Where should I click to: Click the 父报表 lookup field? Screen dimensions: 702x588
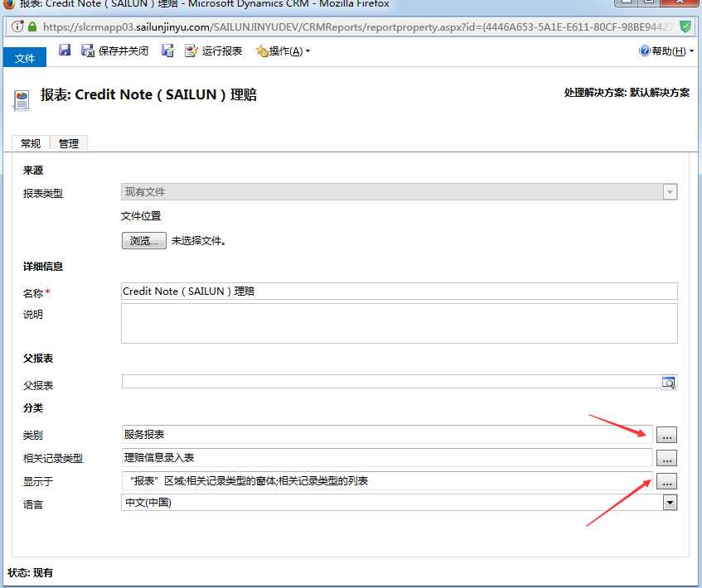click(391, 382)
